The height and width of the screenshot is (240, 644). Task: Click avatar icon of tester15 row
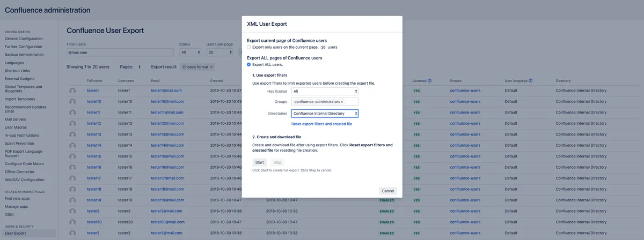coord(72,156)
